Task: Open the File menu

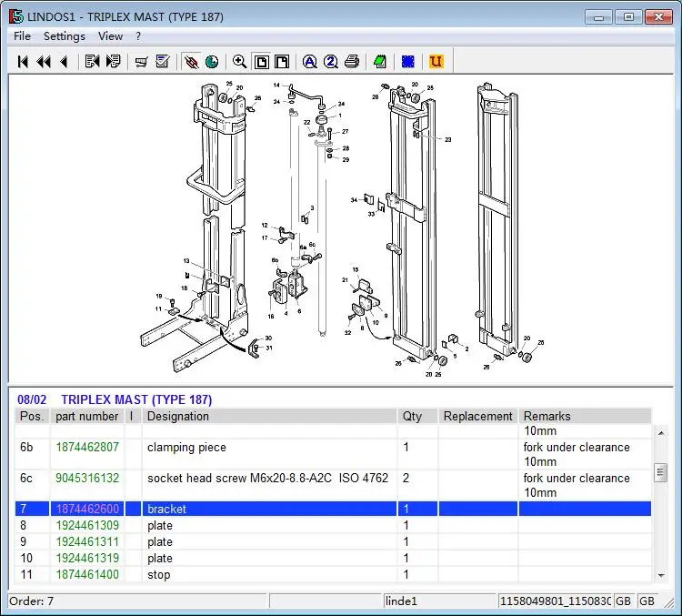Action: click(x=22, y=36)
